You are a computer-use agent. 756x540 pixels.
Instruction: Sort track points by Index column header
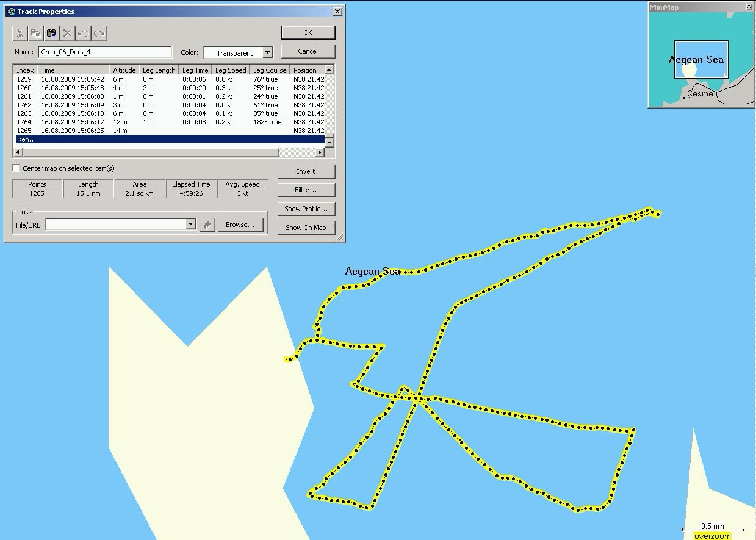[26, 70]
